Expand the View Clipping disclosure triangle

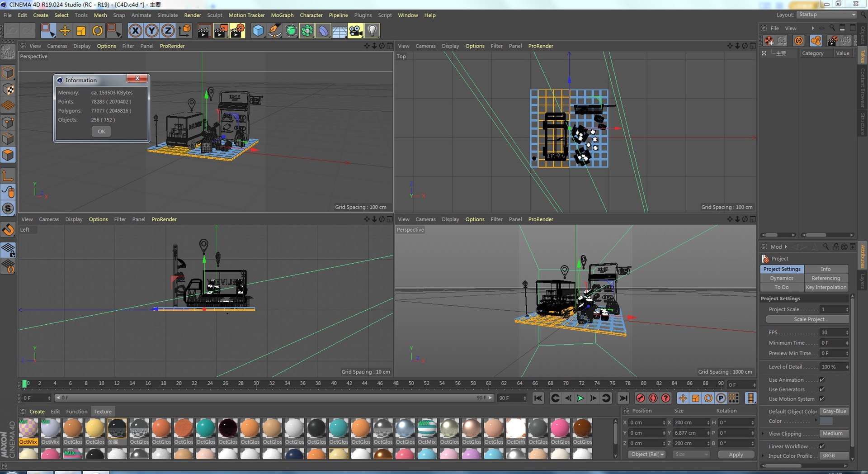click(764, 434)
